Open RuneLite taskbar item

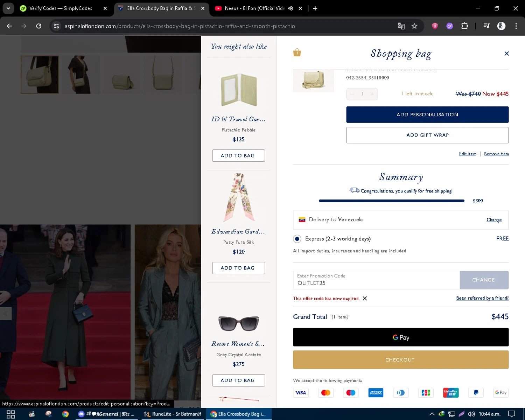pyautogui.click(x=173, y=414)
